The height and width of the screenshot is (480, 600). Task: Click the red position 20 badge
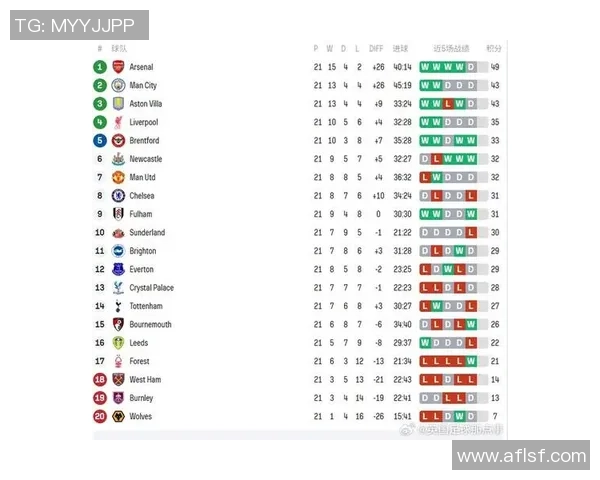pos(100,416)
